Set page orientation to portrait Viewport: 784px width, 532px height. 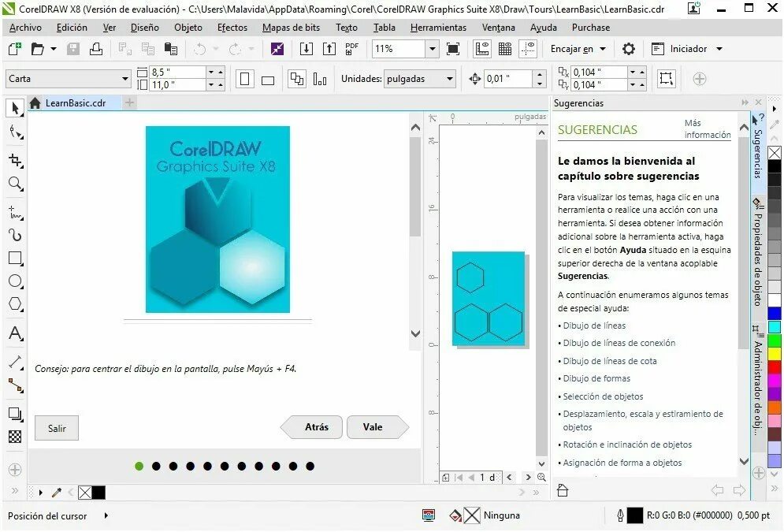pyautogui.click(x=245, y=79)
